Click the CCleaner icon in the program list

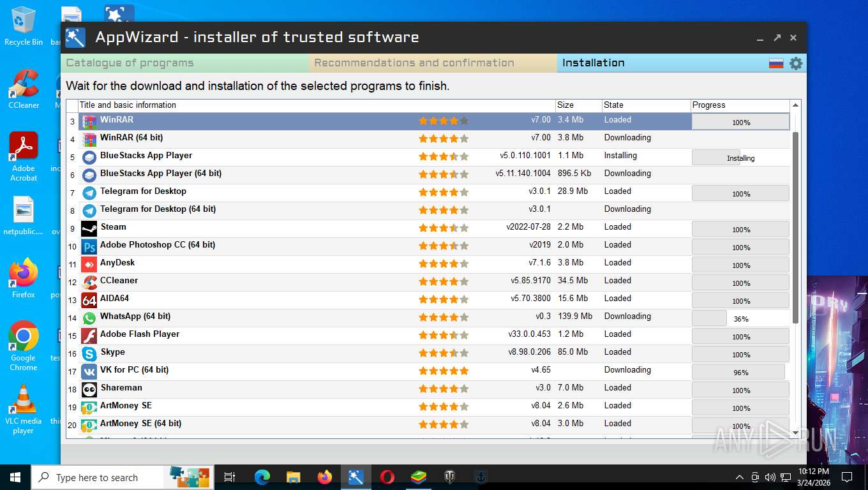[89, 282]
